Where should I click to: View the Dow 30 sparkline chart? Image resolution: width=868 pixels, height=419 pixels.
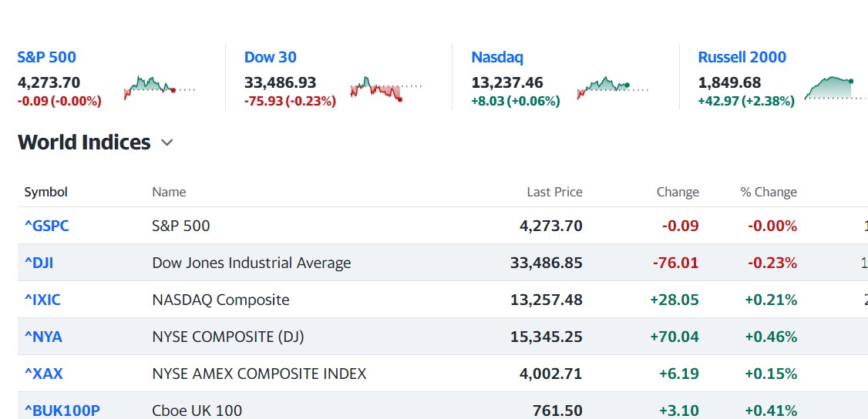pos(386,89)
